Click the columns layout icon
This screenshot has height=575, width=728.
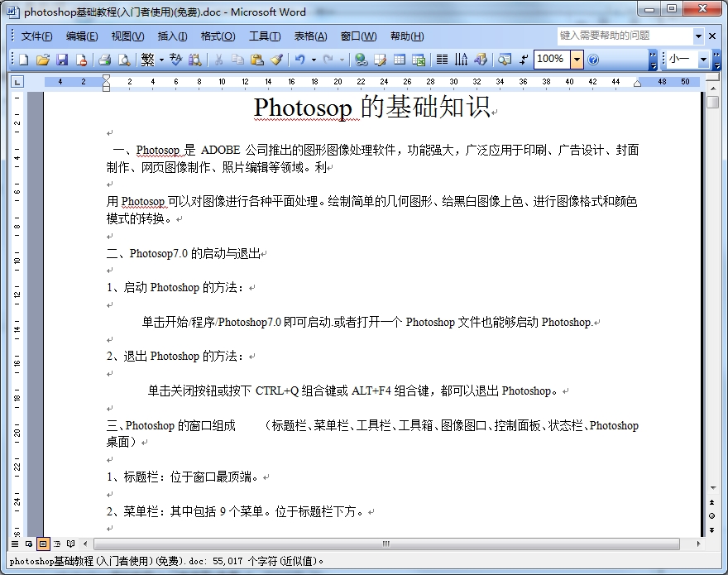click(x=442, y=60)
